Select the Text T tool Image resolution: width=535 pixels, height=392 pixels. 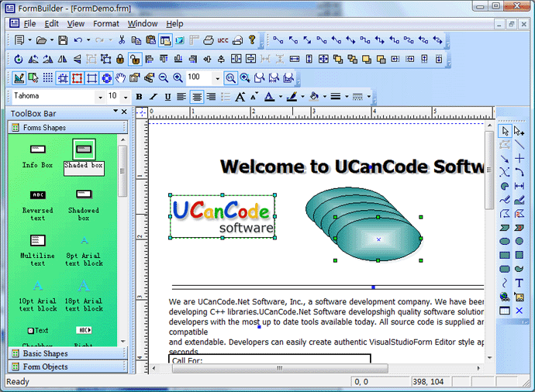tap(519, 283)
